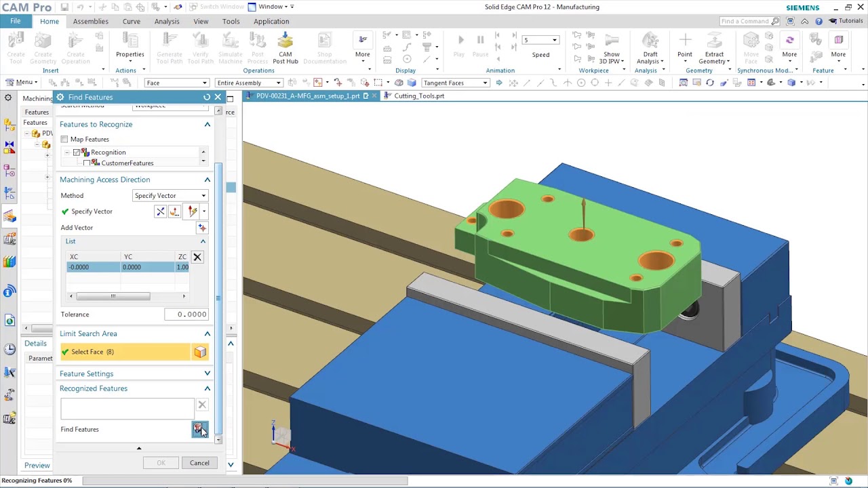Check the CustomerFeatures checkbox
Viewport: 868px width, 488px height.
point(87,163)
